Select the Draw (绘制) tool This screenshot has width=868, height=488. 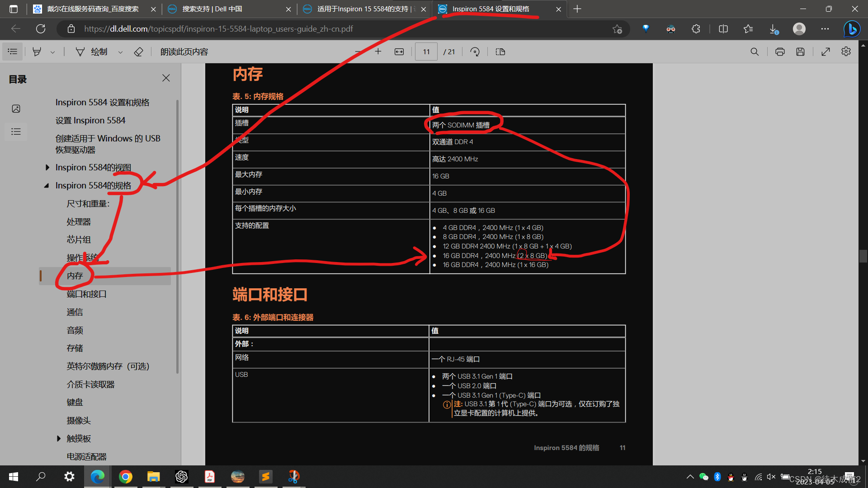pyautogui.click(x=92, y=52)
